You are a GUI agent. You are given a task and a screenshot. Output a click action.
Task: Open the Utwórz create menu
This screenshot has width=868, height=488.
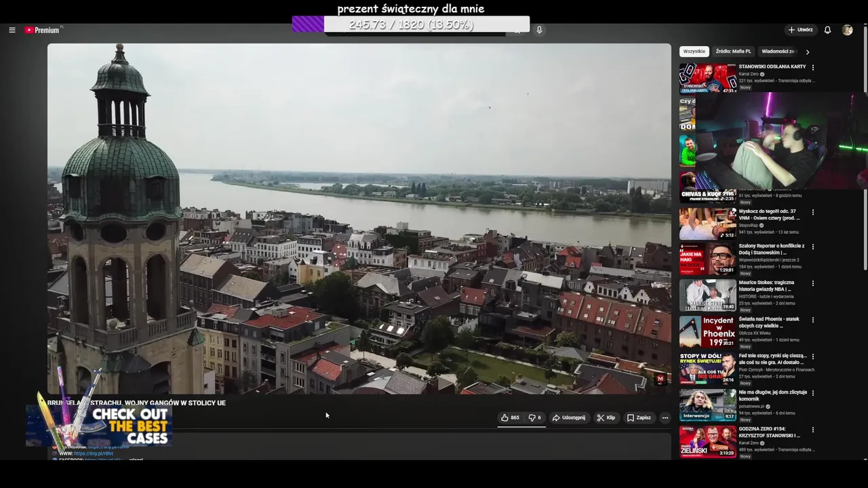point(800,30)
